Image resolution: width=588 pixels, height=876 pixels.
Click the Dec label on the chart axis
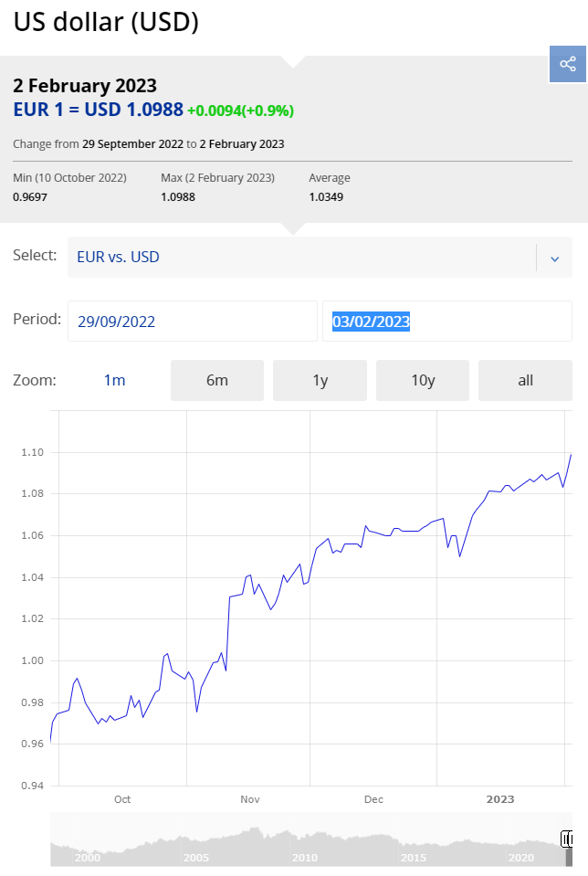click(x=373, y=799)
